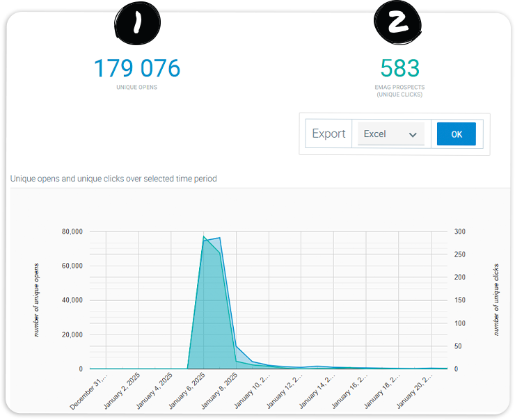Image resolution: width=515 pixels, height=420 pixels.
Task: Click the black number 1 badge
Action: 137,22
